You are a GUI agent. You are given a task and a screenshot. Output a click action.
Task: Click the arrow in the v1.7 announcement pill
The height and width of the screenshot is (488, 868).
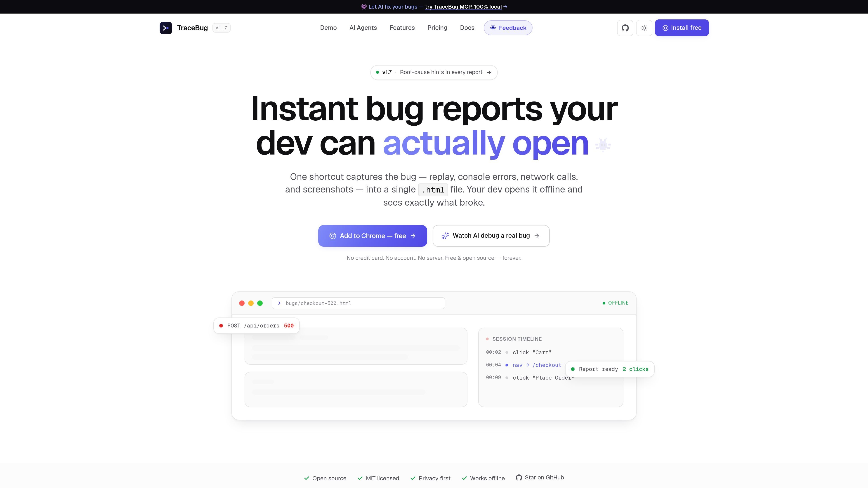[489, 72]
